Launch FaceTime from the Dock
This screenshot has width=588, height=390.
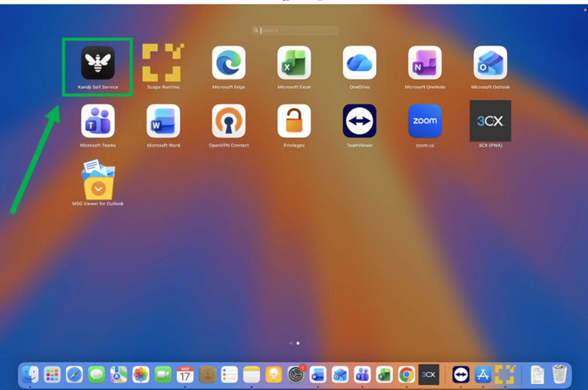pos(162,375)
